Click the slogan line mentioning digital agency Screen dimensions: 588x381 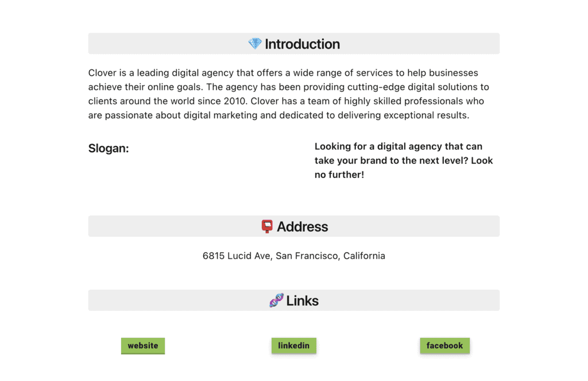click(x=399, y=147)
